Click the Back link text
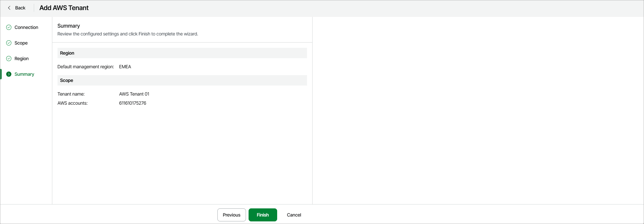Image resolution: width=644 pixels, height=224 pixels. point(20,8)
